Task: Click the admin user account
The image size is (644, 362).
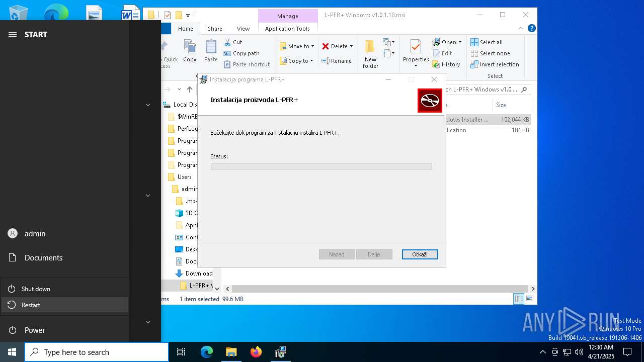Action: (64, 233)
